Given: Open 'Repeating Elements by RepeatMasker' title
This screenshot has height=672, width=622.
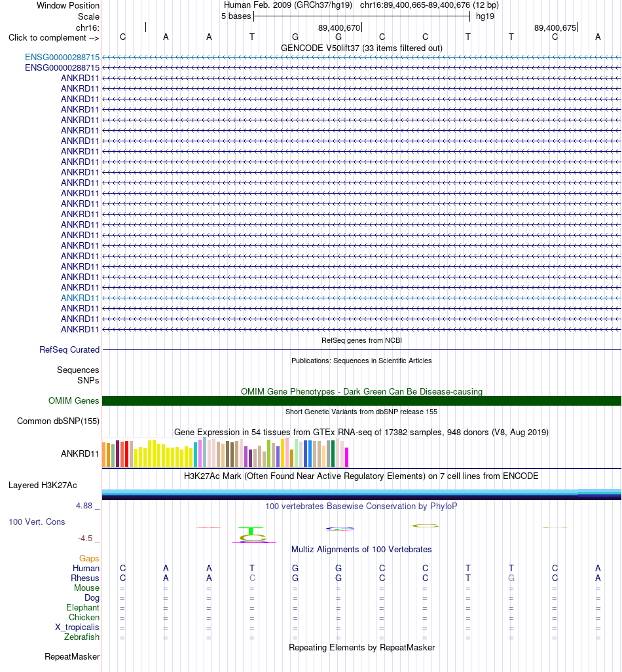Looking at the screenshot, I should coord(361,647).
